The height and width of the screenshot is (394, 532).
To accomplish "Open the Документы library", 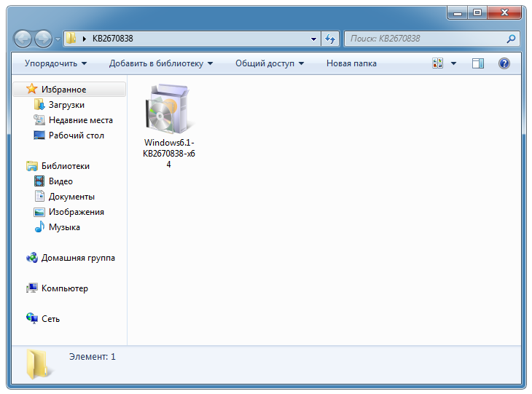I will point(71,197).
